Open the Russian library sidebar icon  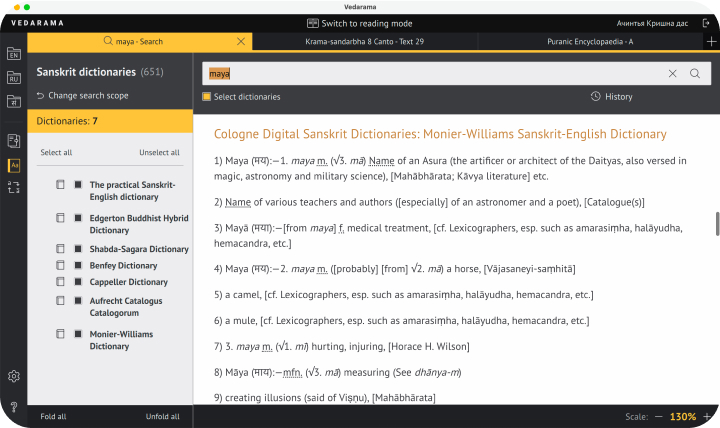click(x=14, y=77)
